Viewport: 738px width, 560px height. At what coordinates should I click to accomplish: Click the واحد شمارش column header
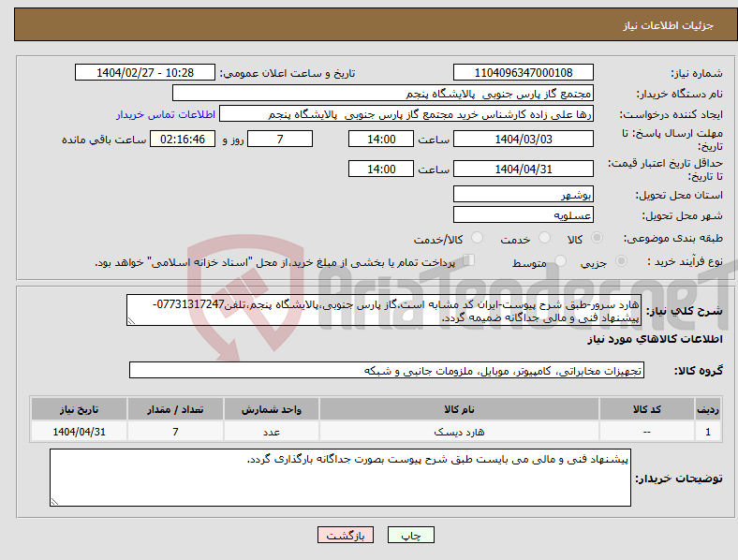pyautogui.click(x=272, y=409)
